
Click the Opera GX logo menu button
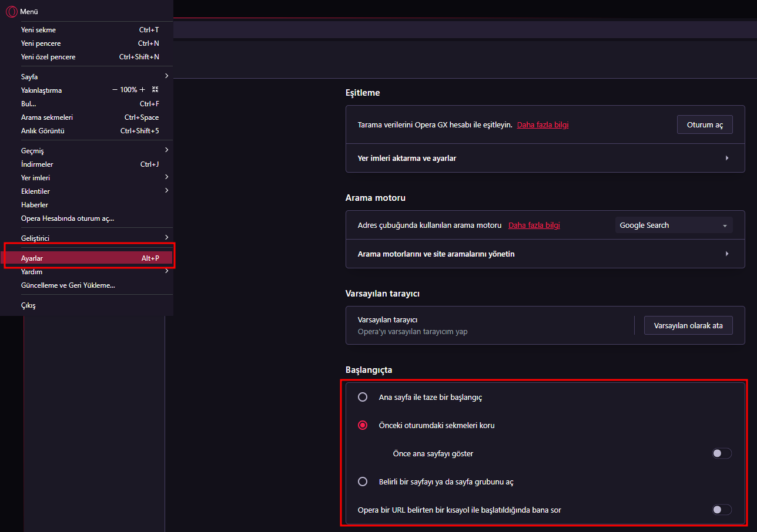click(x=11, y=12)
